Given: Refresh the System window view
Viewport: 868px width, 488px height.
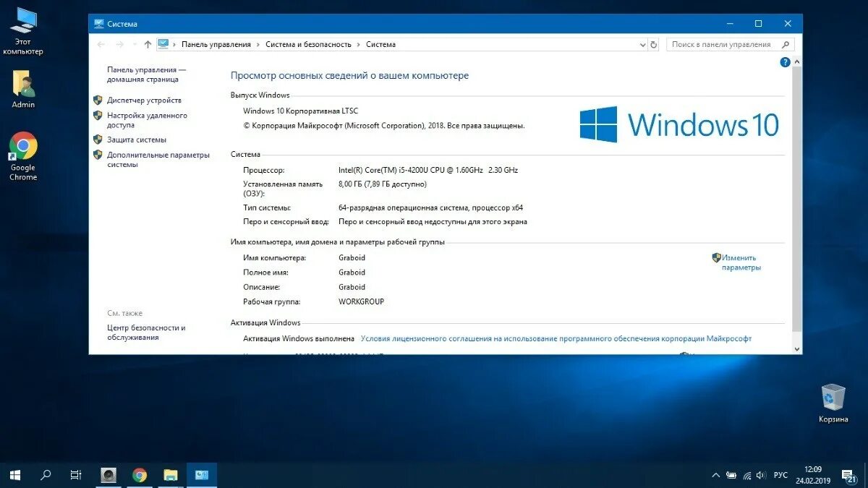Looking at the screenshot, I should [654, 44].
